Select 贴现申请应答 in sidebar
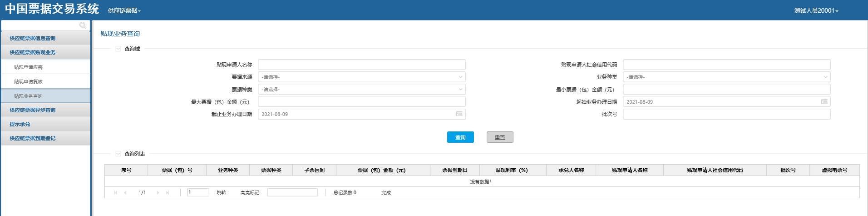 [28, 67]
